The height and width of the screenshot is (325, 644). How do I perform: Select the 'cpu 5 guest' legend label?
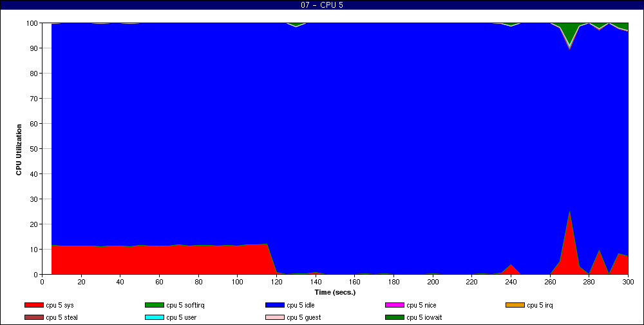(x=304, y=317)
